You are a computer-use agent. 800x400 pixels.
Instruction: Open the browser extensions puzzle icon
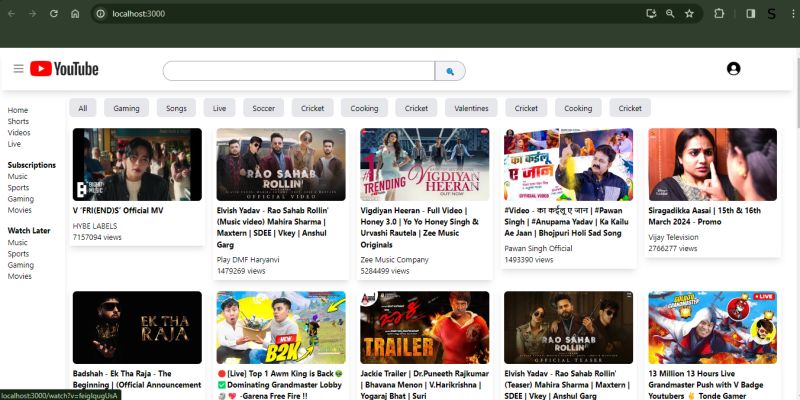pos(719,14)
